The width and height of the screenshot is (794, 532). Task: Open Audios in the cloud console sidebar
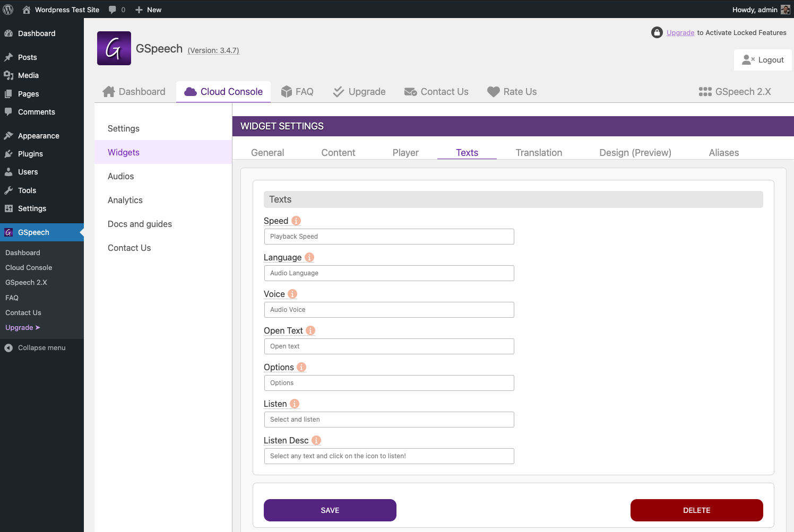163,176
